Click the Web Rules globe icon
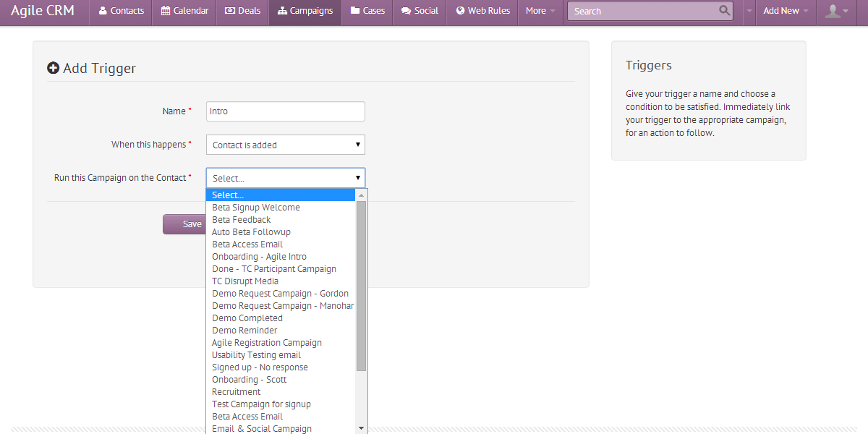The height and width of the screenshot is (434, 868). [460, 11]
